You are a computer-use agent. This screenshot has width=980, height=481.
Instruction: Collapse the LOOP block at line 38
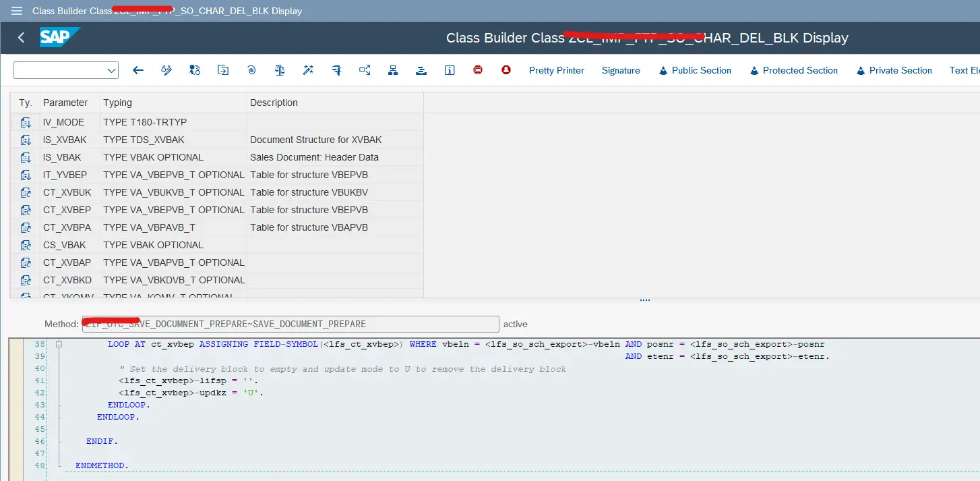pos(59,344)
